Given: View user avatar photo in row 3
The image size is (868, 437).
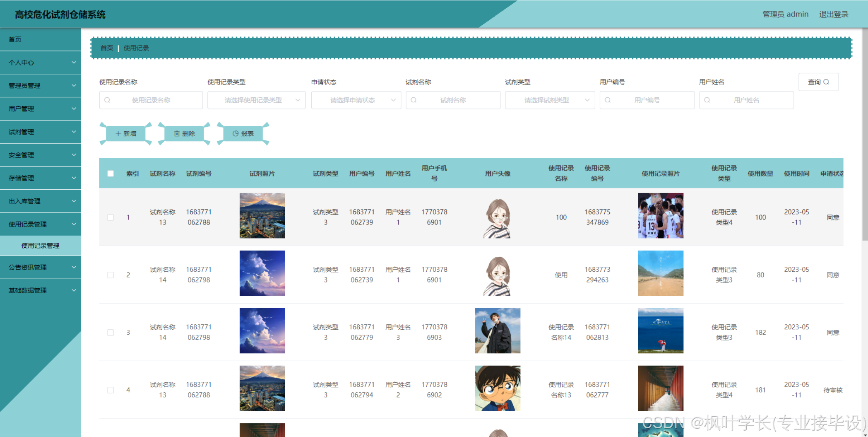Looking at the screenshot, I should pos(498,331).
